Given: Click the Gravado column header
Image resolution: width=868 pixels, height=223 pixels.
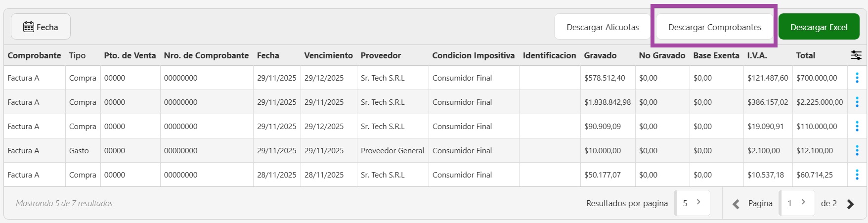Looking at the screenshot, I should (600, 55).
